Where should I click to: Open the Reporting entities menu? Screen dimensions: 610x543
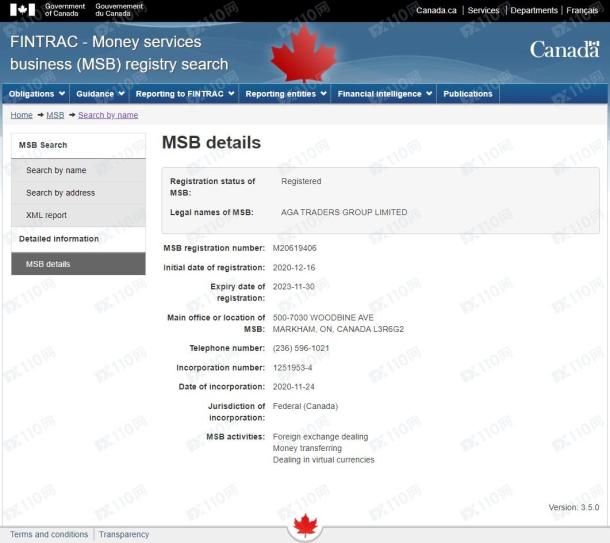point(285,94)
